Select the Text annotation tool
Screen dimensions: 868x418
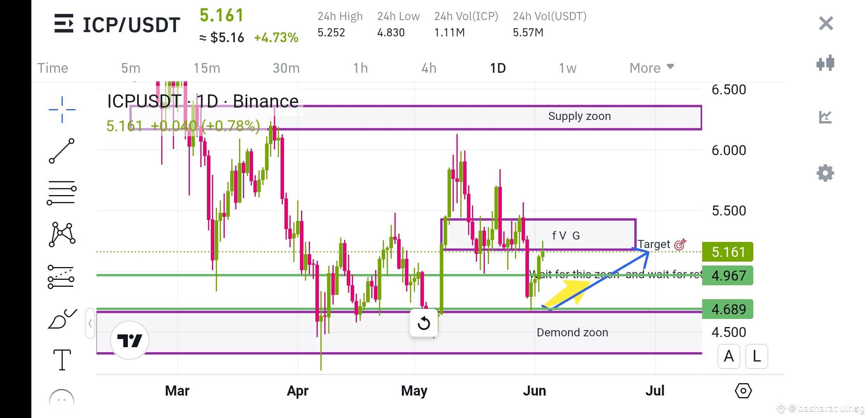[x=62, y=360]
